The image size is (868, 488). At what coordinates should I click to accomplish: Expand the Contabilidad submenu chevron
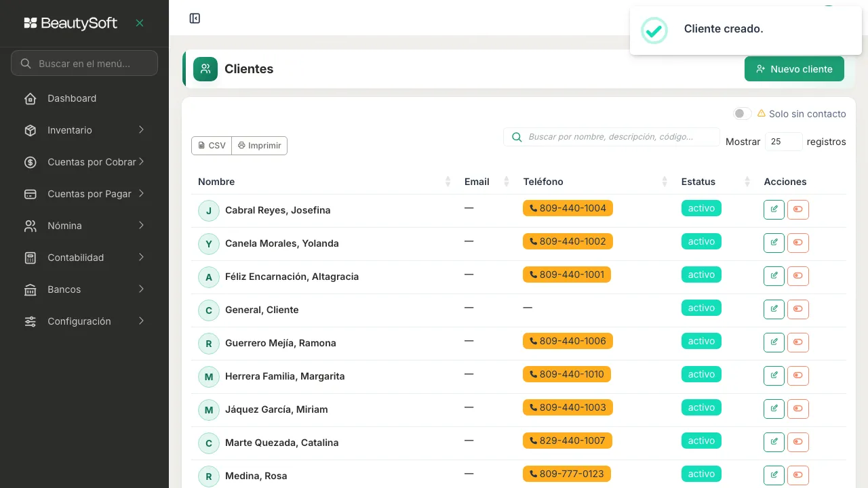pos(141,257)
